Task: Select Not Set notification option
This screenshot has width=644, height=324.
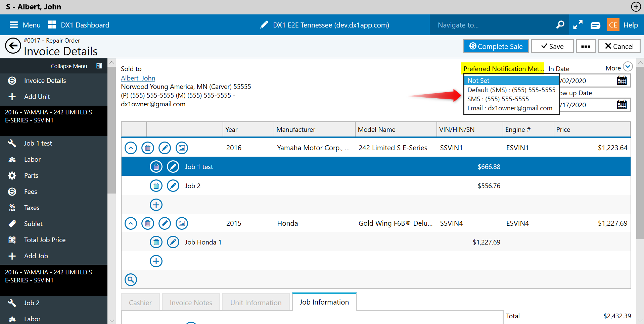Action: (x=511, y=80)
